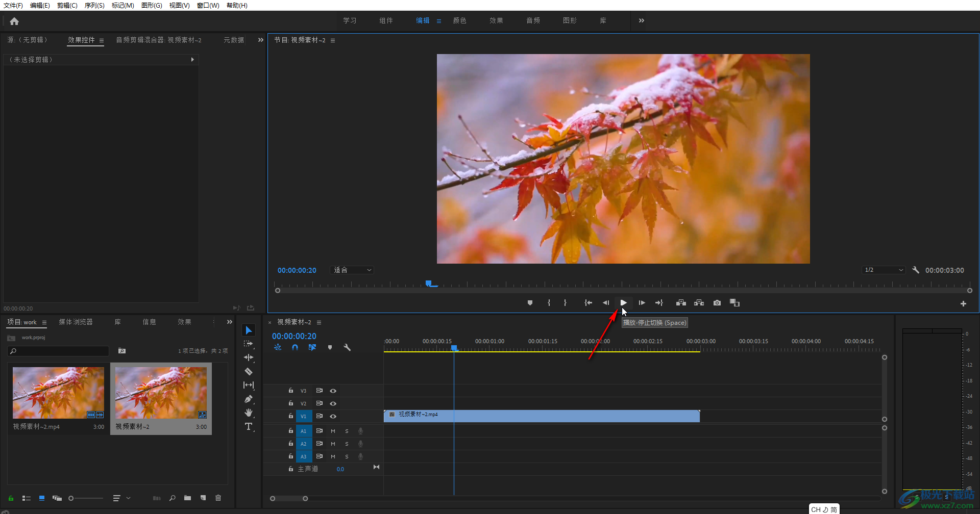Switch Project panel to freeform view
The height and width of the screenshot is (514, 980).
point(57,498)
